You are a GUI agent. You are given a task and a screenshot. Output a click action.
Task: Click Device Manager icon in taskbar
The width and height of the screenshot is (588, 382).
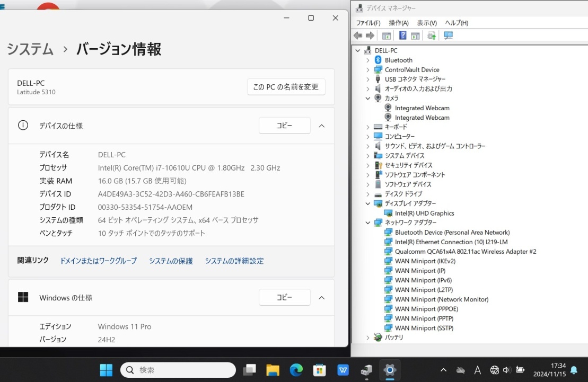pyautogui.click(x=366, y=370)
